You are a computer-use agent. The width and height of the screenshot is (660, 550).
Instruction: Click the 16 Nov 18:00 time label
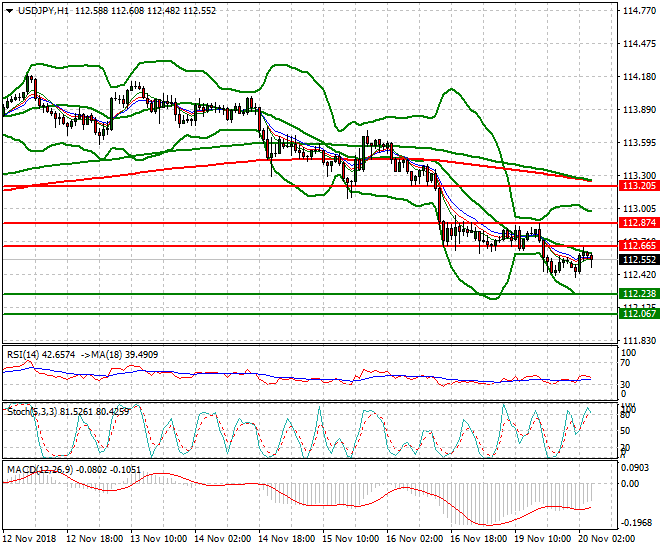pos(479,539)
